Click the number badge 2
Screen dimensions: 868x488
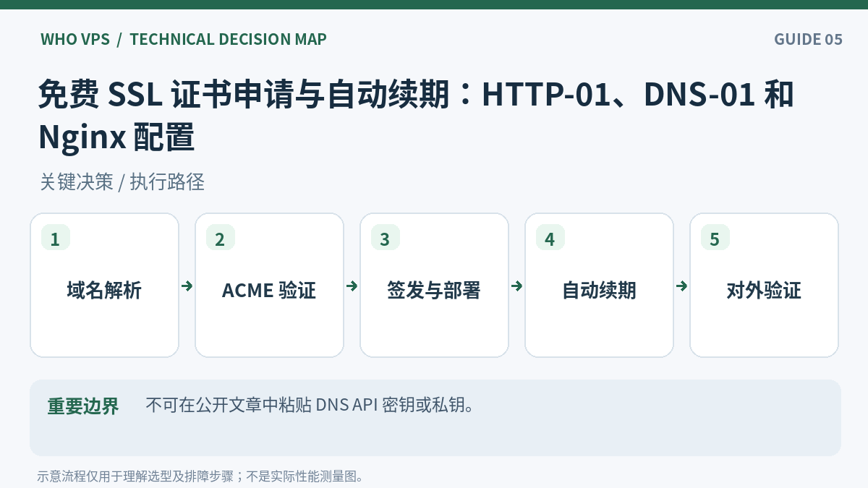(221, 238)
